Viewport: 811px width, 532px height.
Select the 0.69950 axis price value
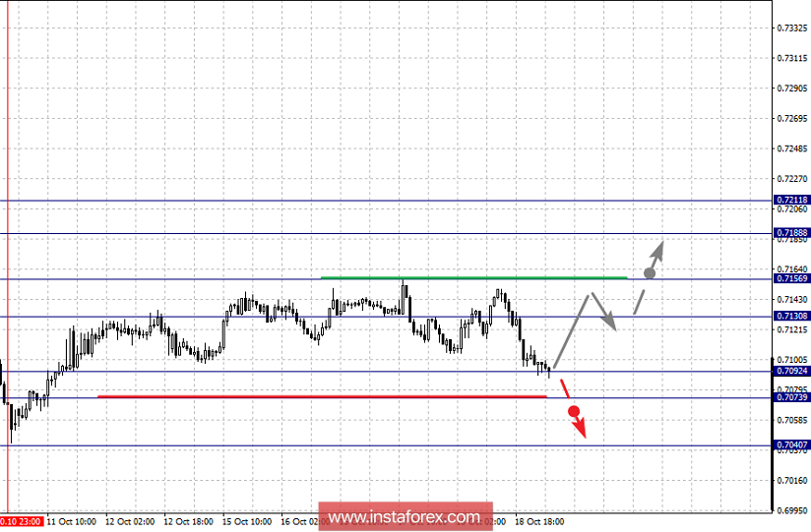(x=792, y=510)
